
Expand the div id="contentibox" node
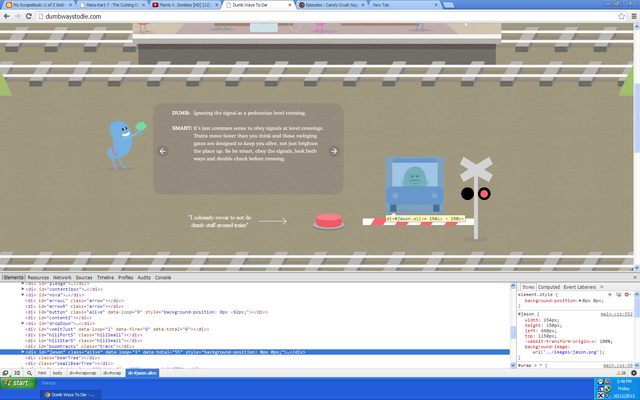click(x=23, y=289)
